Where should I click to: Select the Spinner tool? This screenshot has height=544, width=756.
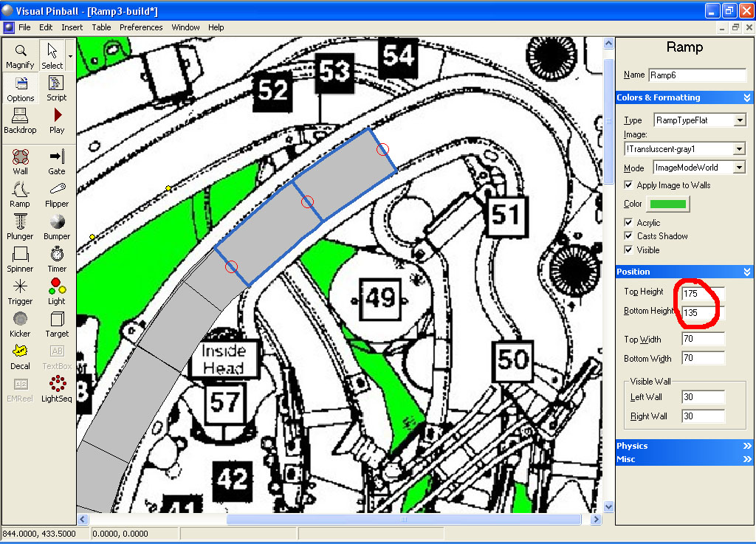20,259
